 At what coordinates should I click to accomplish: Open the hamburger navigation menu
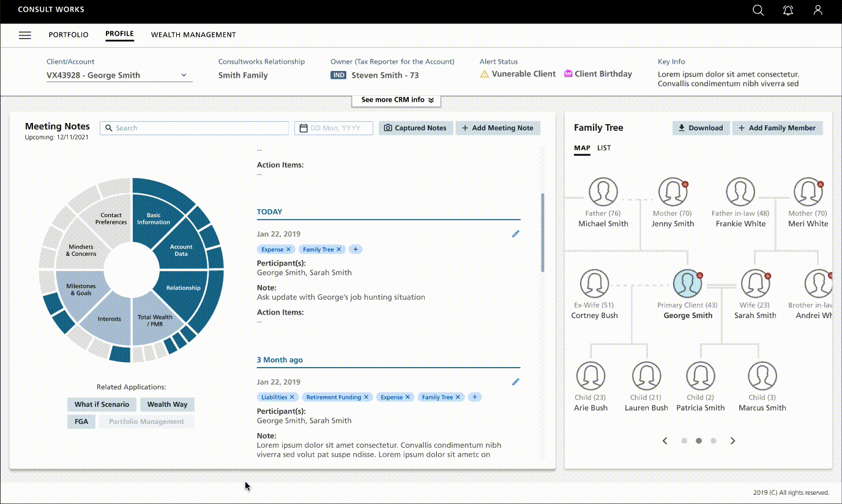(24, 35)
